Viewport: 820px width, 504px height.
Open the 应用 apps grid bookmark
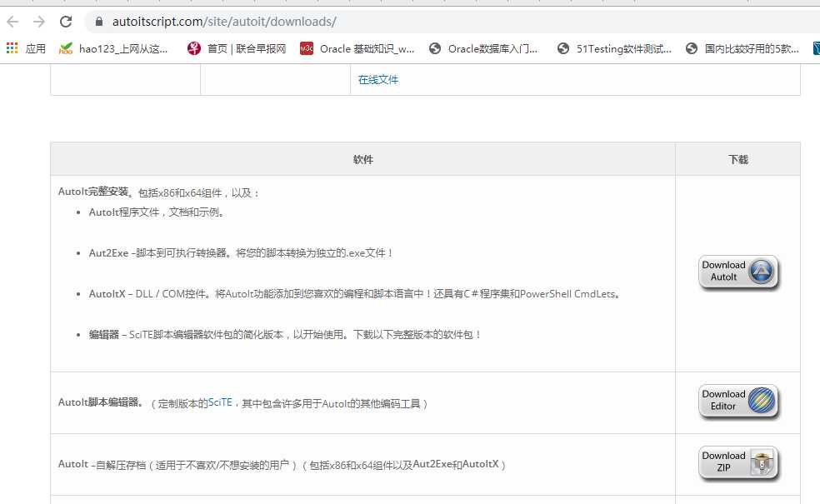(26, 48)
